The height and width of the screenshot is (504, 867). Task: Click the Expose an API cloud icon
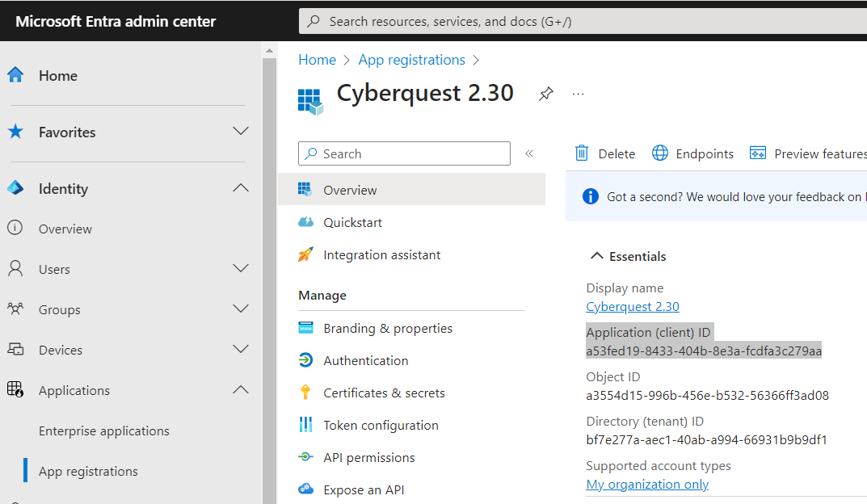(x=305, y=489)
